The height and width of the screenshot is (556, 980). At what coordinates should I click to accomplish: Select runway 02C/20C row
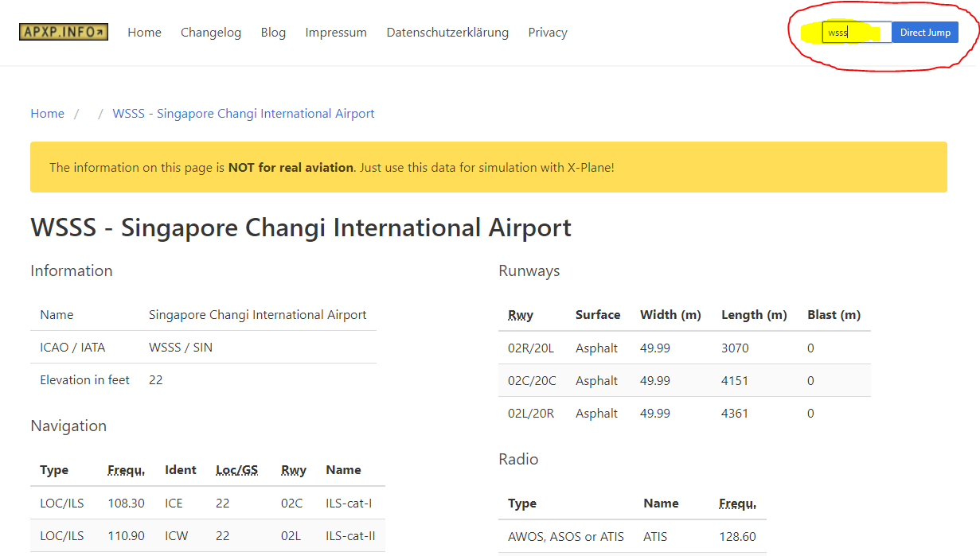[684, 380]
